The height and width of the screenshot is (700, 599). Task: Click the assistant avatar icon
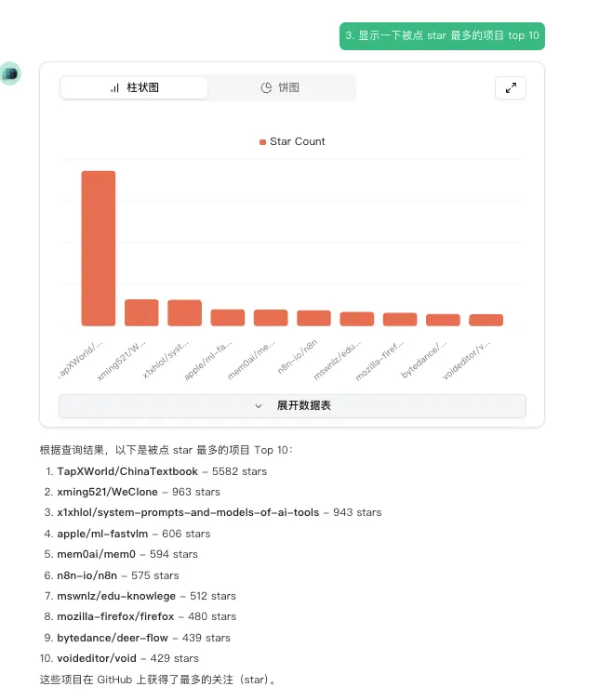10,74
